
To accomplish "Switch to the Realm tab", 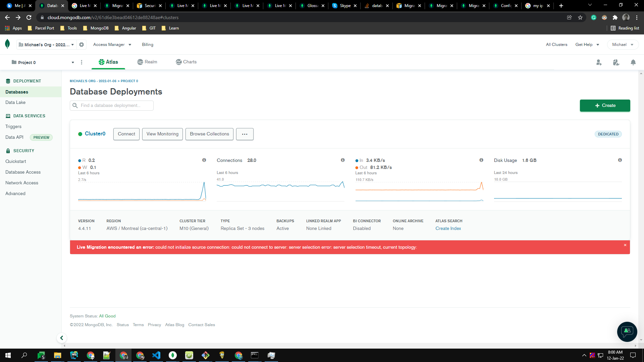I will coord(147,62).
